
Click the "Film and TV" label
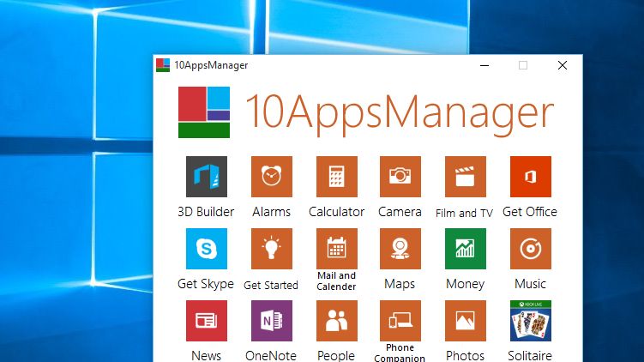[x=464, y=213]
